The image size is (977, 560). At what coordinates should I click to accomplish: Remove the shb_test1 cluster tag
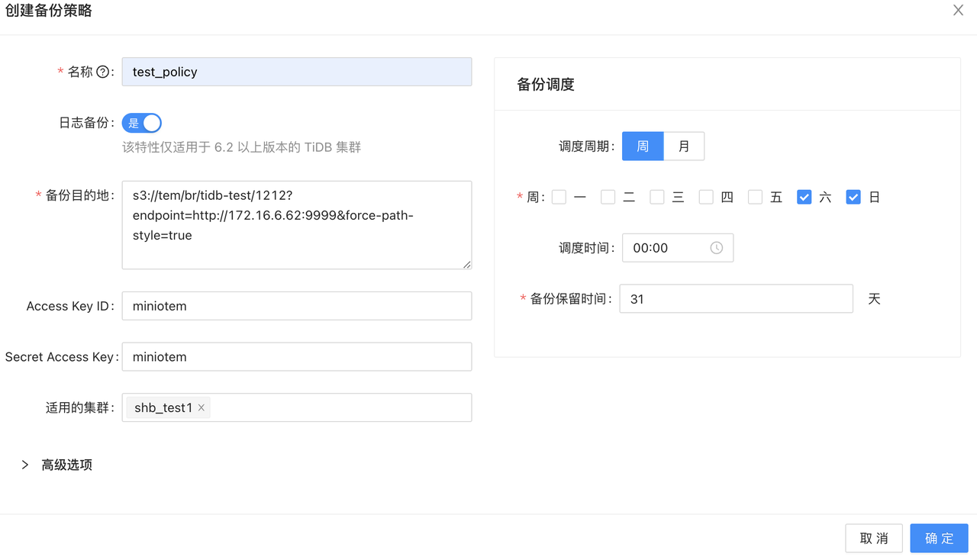tap(202, 407)
